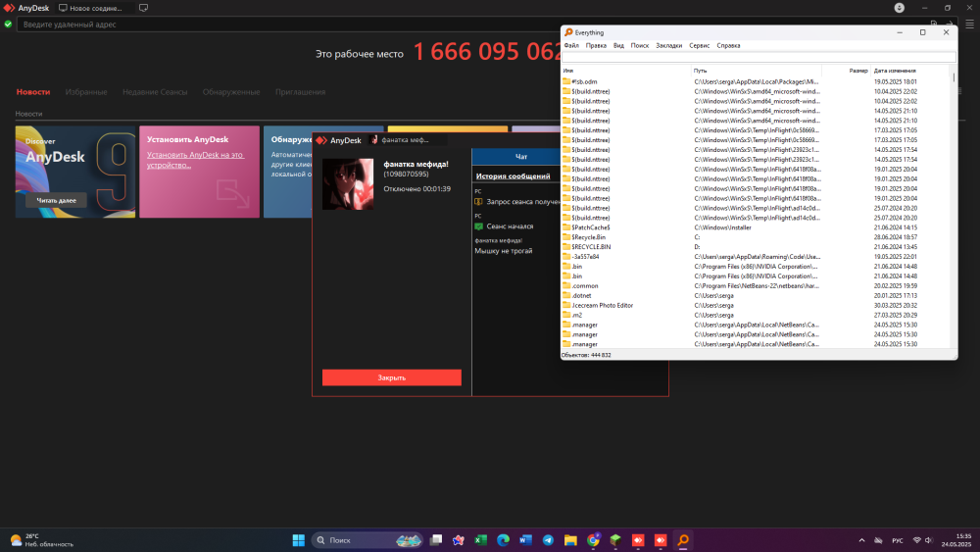This screenshot has width=980, height=552.
Task: Select the '$PatchCache$' row in Everything
Action: coord(756,227)
